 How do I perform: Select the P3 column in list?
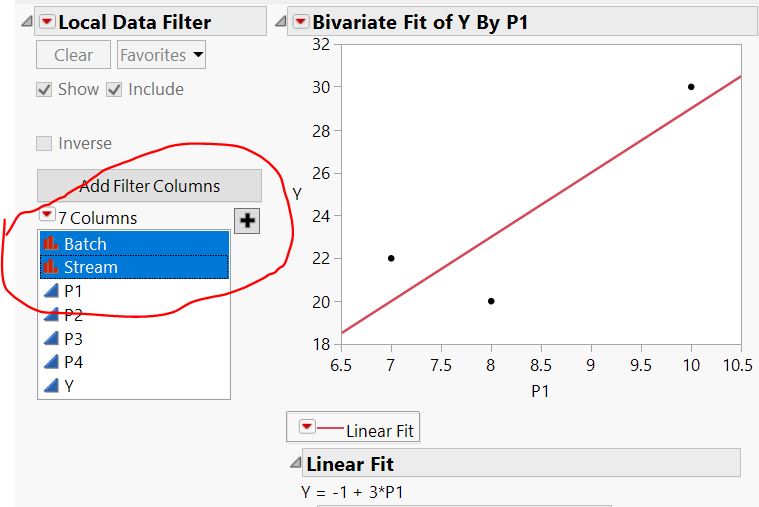click(x=73, y=338)
